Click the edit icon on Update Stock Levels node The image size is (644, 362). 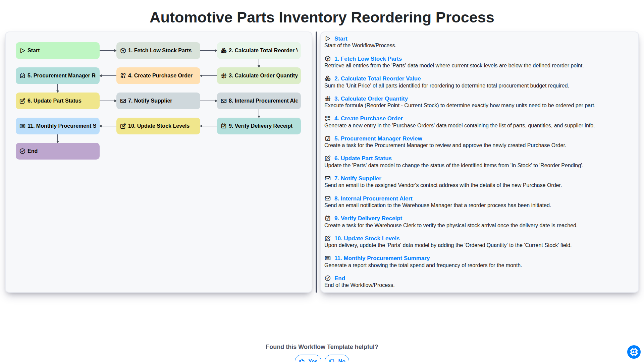(x=123, y=126)
